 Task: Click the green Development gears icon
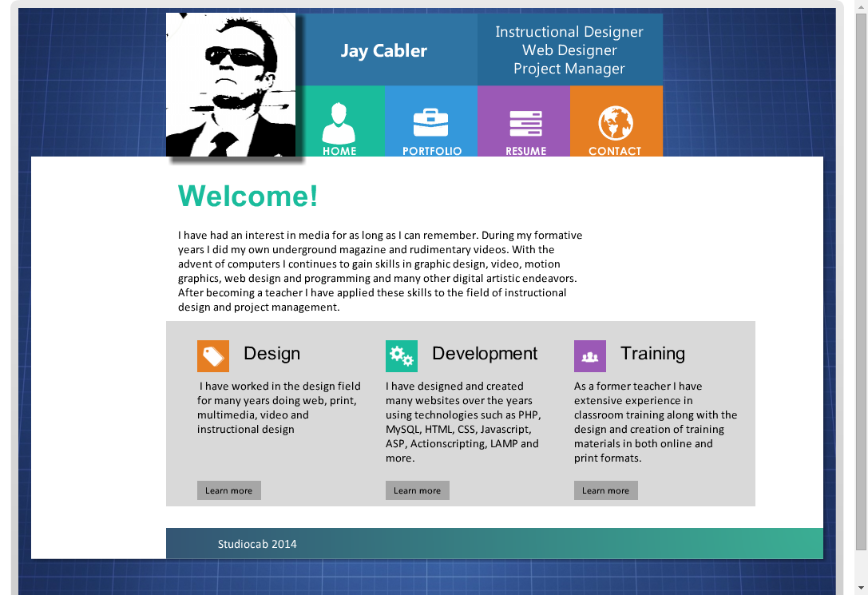(x=402, y=356)
